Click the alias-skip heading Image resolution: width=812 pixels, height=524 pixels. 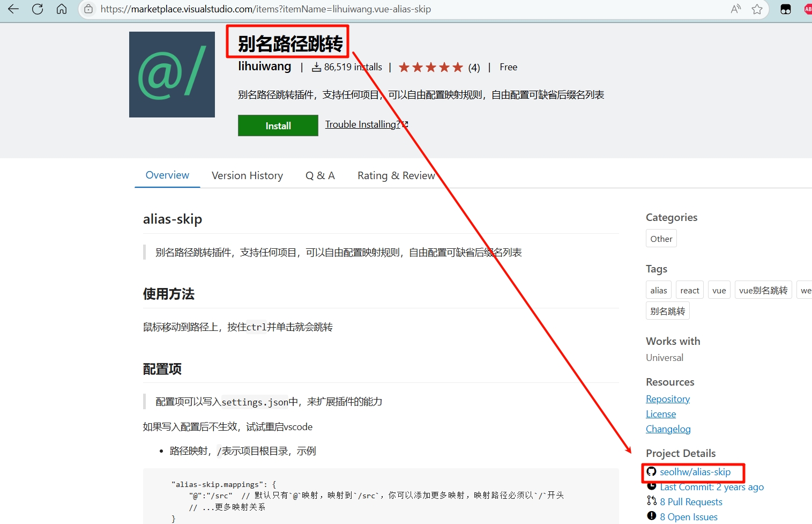[173, 219]
